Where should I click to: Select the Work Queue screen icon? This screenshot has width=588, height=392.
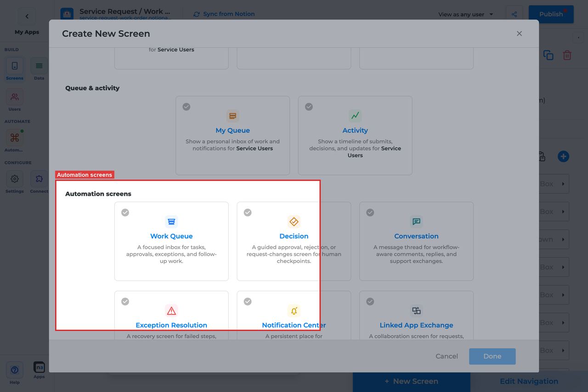[171, 222]
